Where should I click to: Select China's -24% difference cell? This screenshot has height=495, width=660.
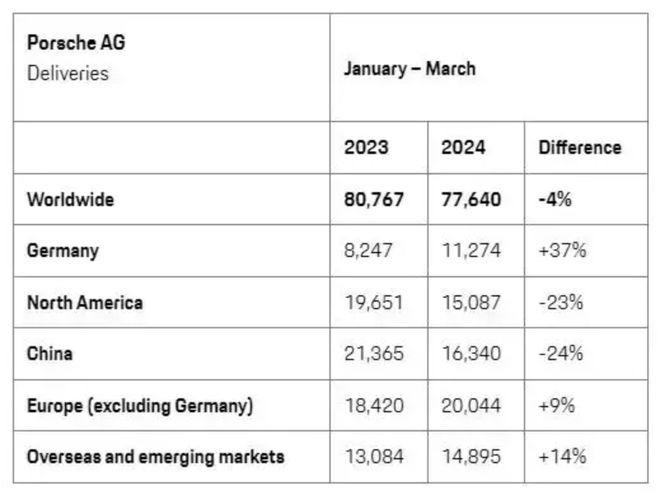tap(560, 353)
